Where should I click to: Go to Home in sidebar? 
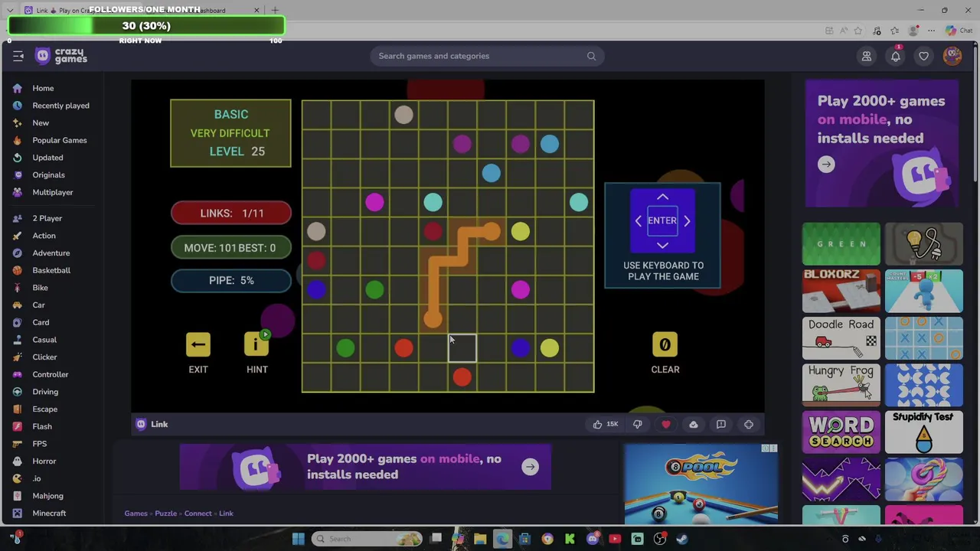[x=43, y=88]
